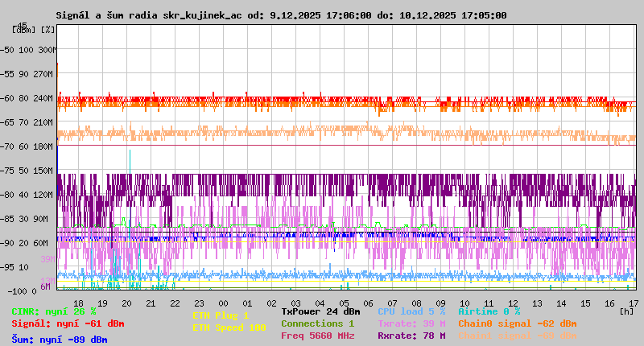Click the orange 'Chain0 signal -62 dBm' legend

(x=517, y=323)
